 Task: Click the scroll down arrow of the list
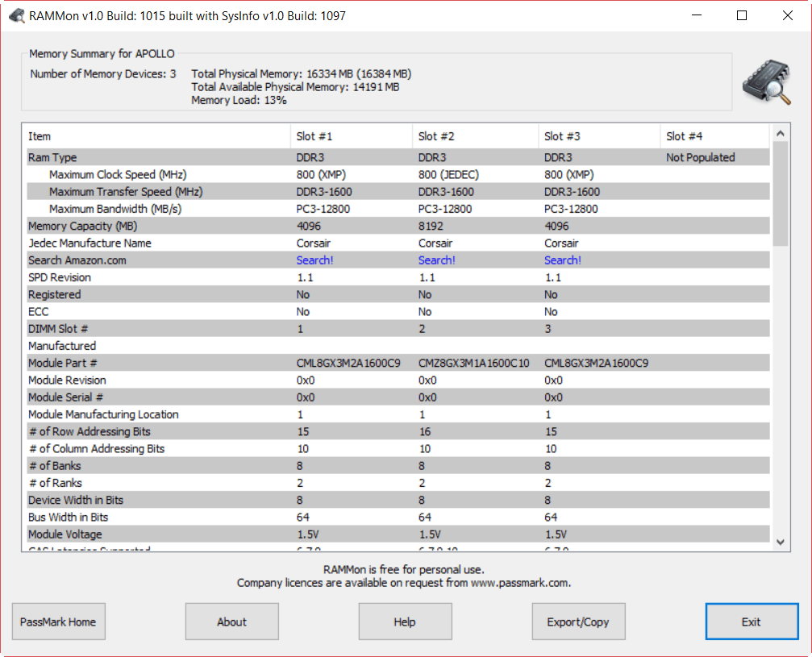781,542
